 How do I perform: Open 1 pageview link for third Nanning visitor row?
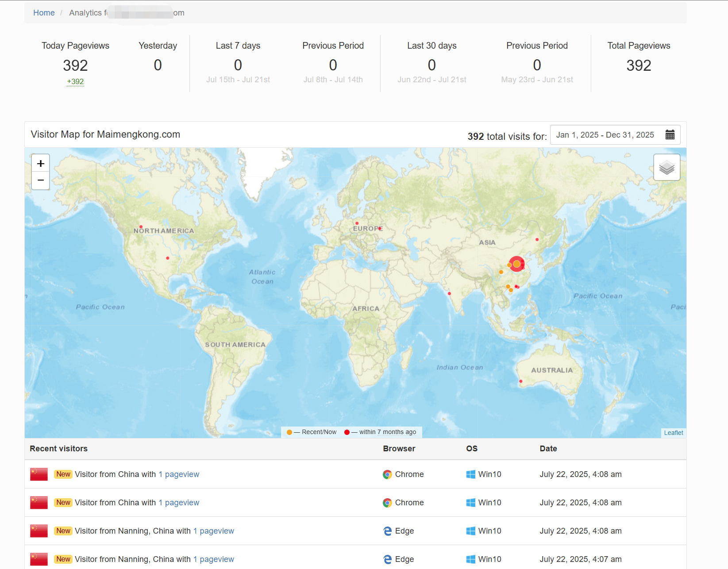[213, 531]
